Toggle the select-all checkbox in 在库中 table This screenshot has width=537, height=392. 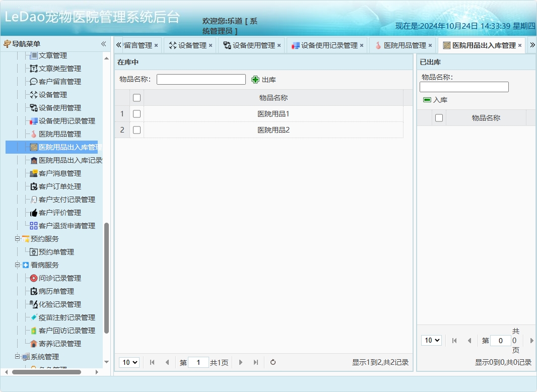click(136, 97)
